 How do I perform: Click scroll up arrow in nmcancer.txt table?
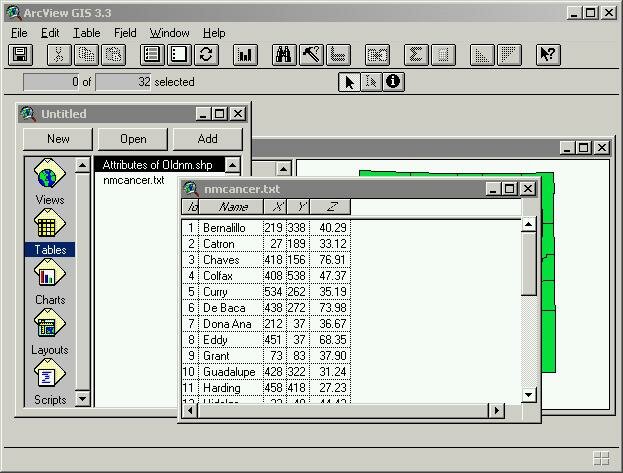(529, 225)
